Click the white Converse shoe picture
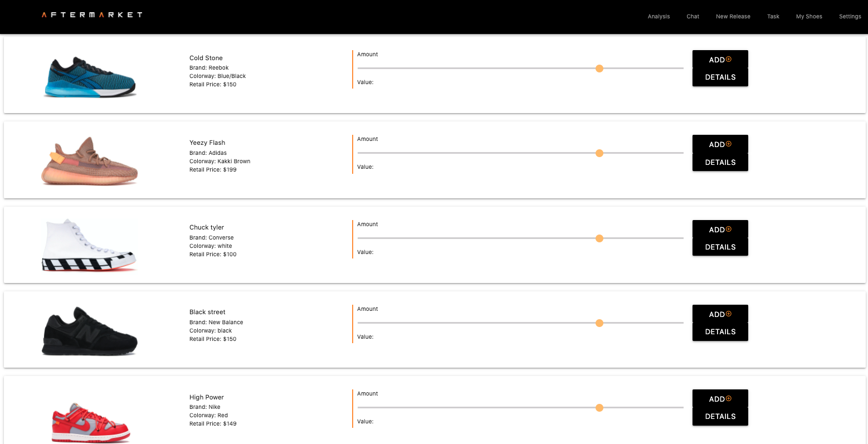Image resolution: width=868 pixels, height=444 pixels. click(x=90, y=245)
